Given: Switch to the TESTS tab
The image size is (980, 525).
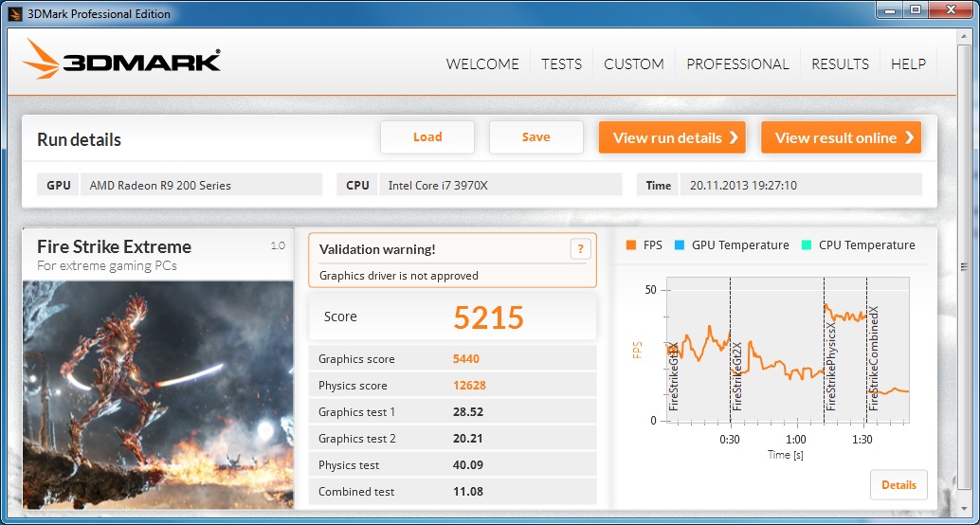Looking at the screenshot, I should (561, 63).
